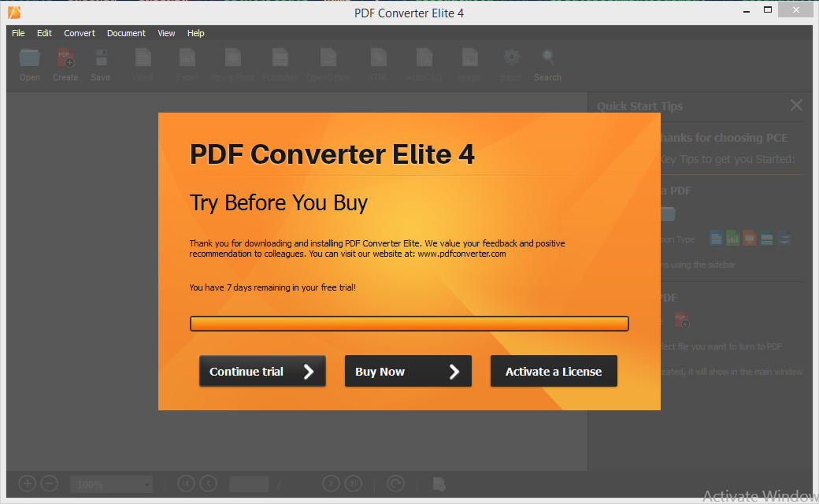This screenshot has width=819, height=504.
Task: Click the Word icon in Quick Start Tips
Action: [717, 238]
